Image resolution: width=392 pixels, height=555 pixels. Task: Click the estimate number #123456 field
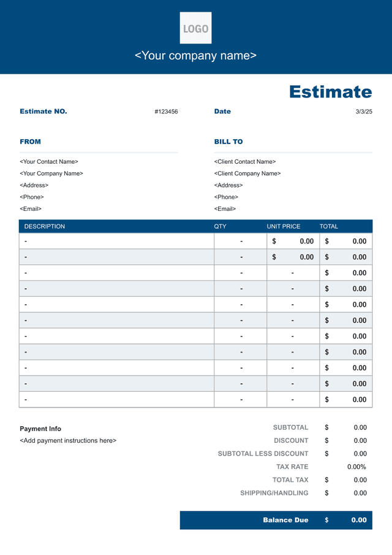[166, 112]
